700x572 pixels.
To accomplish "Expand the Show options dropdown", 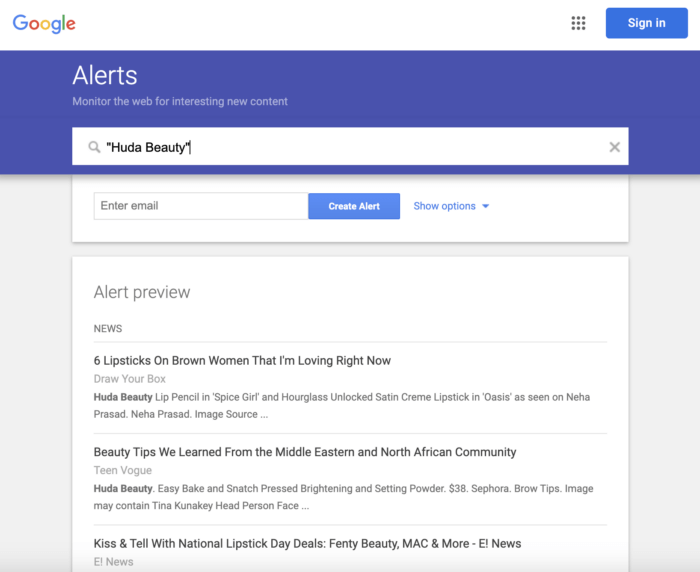I will pyautogui.click(x=451, y=206).
